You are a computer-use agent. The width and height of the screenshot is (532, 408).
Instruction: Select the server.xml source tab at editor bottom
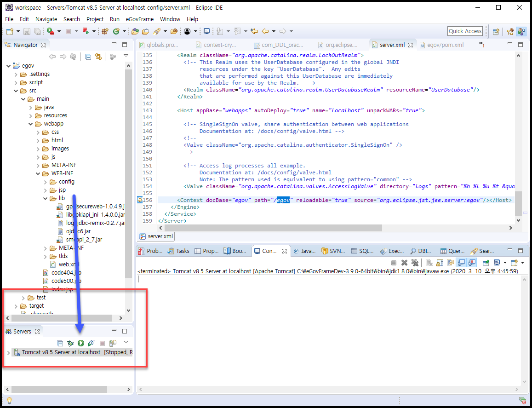[156, 236]
